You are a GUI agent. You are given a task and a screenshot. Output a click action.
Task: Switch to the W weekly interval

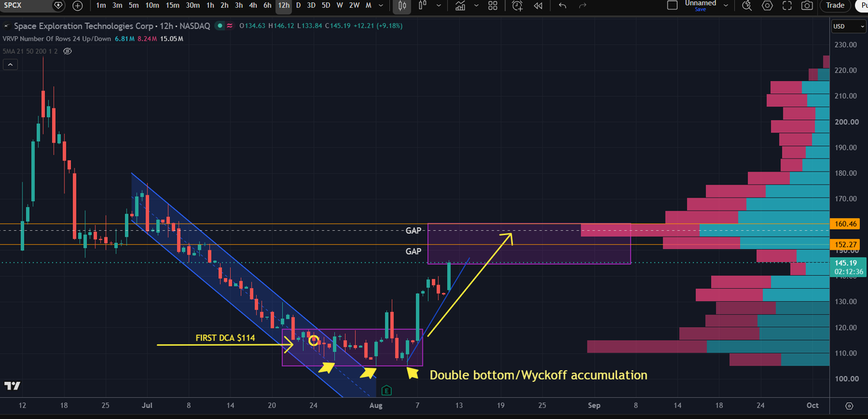point(340,5)
